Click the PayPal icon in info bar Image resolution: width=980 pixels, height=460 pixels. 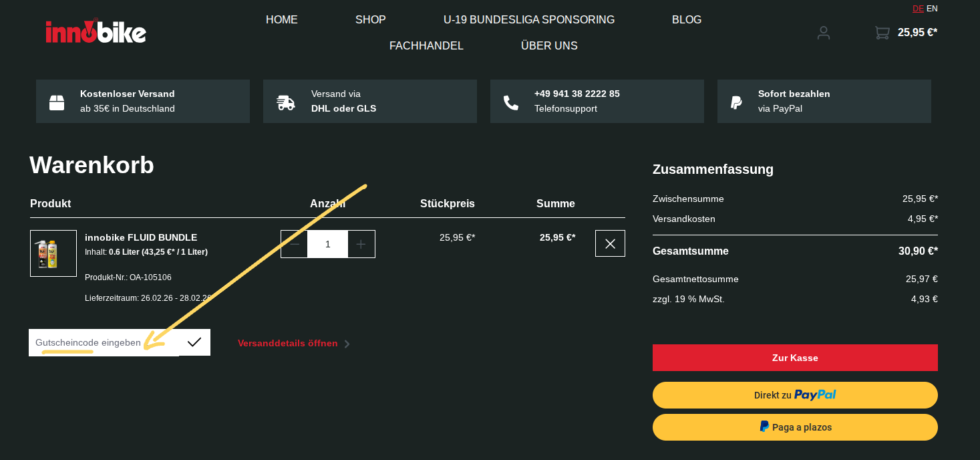[x=736, y=102]
